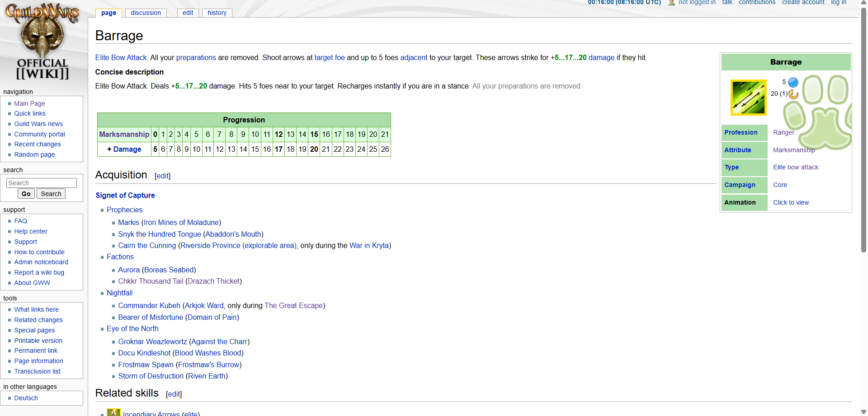Image resolution: width=868 pixels, height=416 pixels.
Task: Click scrollbar down arrow at bottom
Action: coord(863,411)
